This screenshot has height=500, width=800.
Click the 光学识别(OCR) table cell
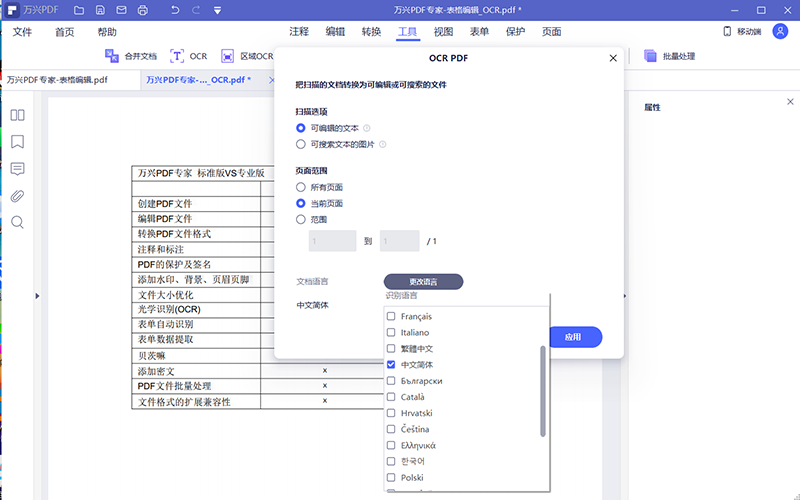[x=196, y=310]
